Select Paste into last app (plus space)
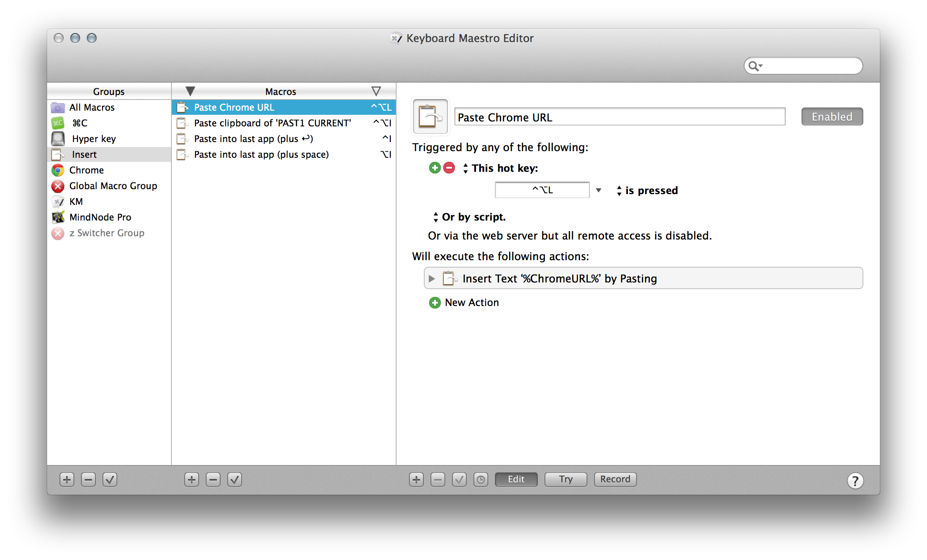Image resolution: width=927 pixels, height=560 pixels. point(284,154)
